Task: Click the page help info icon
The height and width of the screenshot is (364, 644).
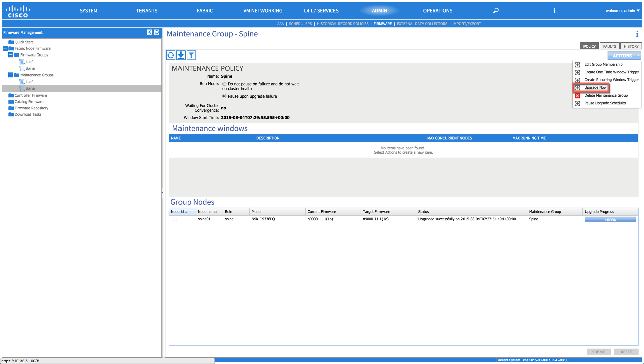Action: click(x=637, y=34)
